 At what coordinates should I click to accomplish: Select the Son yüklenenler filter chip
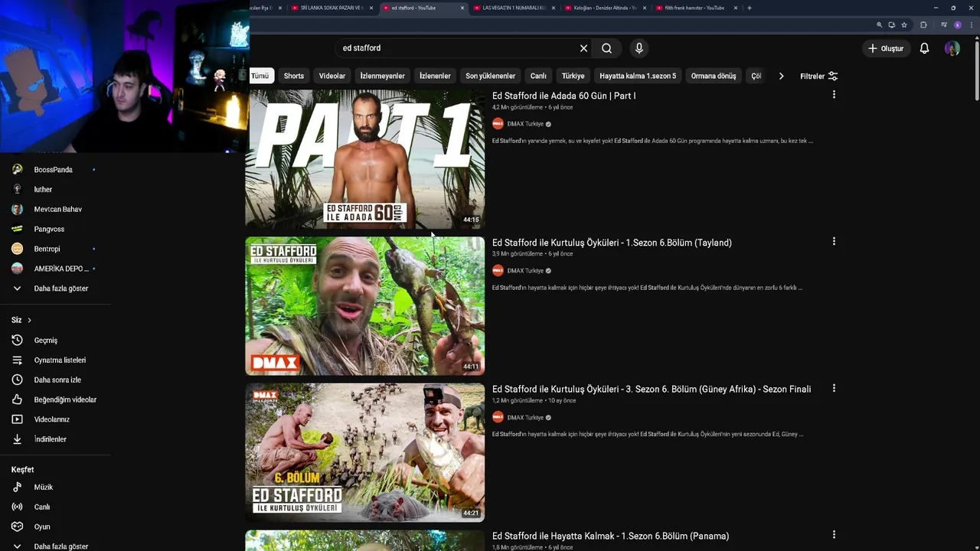[x=491, y=76]
